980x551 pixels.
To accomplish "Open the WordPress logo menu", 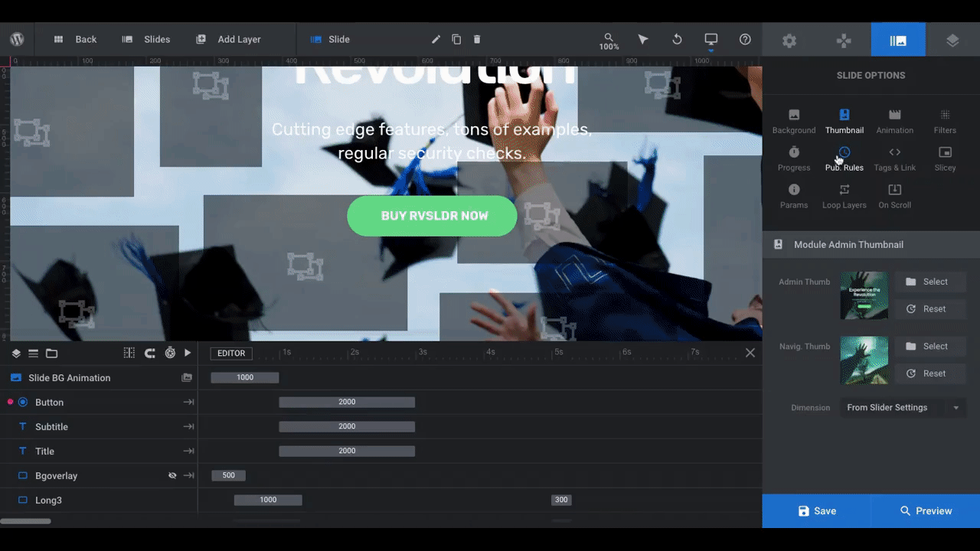I will pyautogui.click(x=17, y=39).
